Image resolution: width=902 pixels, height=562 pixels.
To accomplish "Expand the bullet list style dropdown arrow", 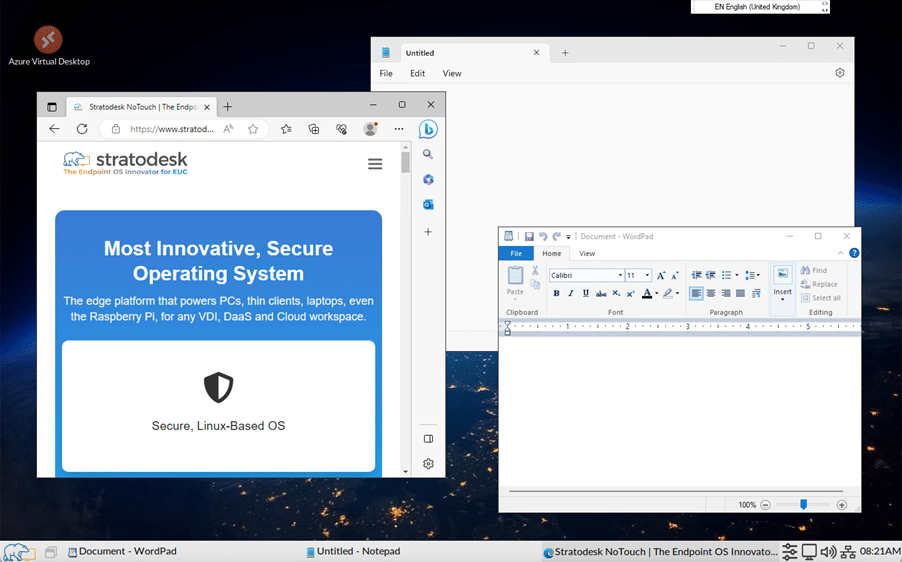I will tap(737, 275).
